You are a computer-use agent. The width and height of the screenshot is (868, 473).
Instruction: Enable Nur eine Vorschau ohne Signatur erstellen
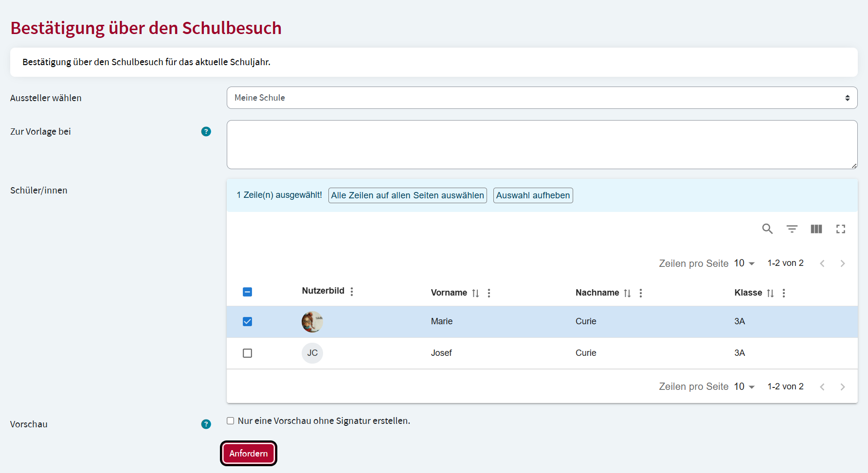[230, 420]
